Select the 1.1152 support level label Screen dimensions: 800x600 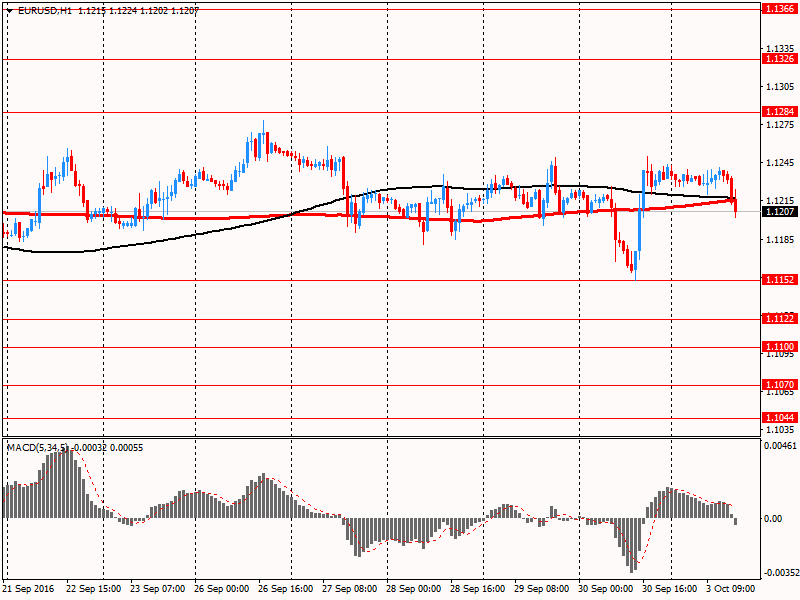(x=780, y=280)
